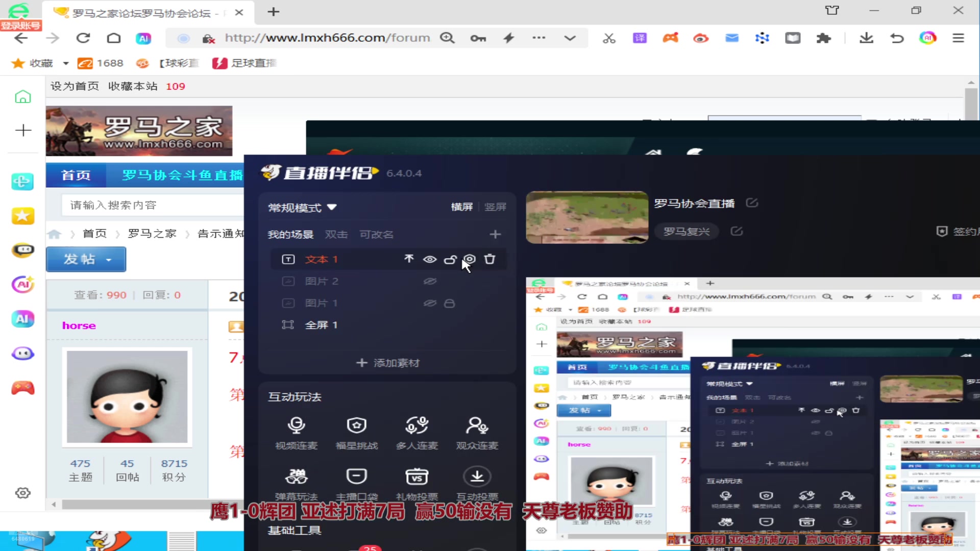Image resolution: width=980 pixels, height=551 pixels.
Task: Open 视频连麦 feature
Action: click(296, 433)
